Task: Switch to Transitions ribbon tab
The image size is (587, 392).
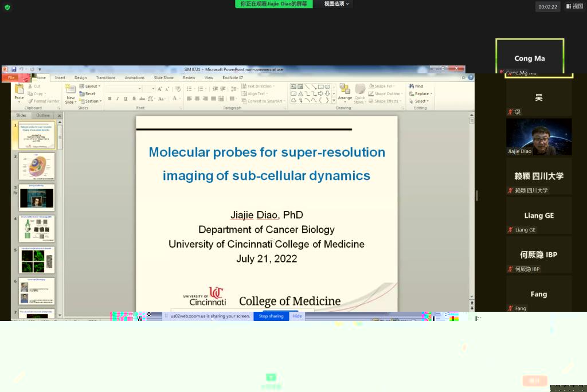Action: (x=105, y=77)
